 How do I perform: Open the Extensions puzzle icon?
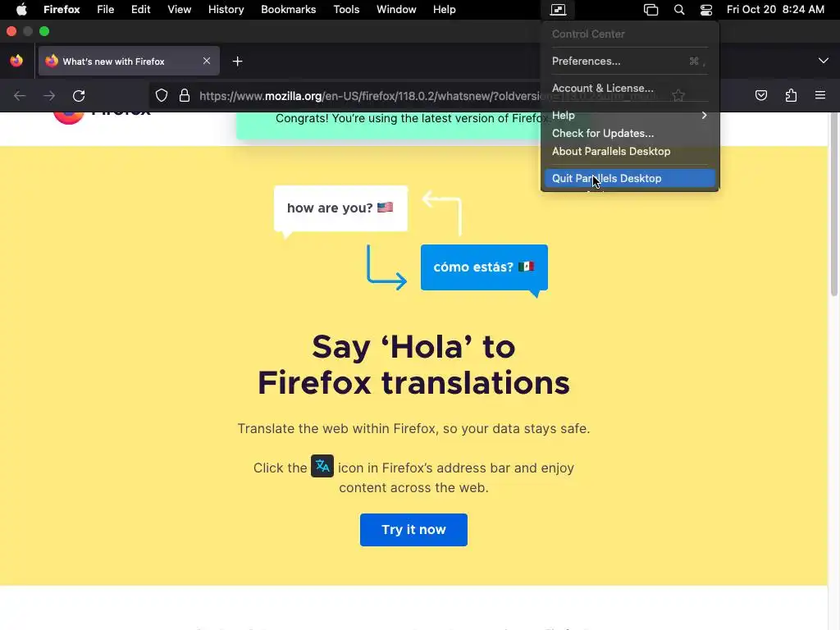click(x=791, y=96)
